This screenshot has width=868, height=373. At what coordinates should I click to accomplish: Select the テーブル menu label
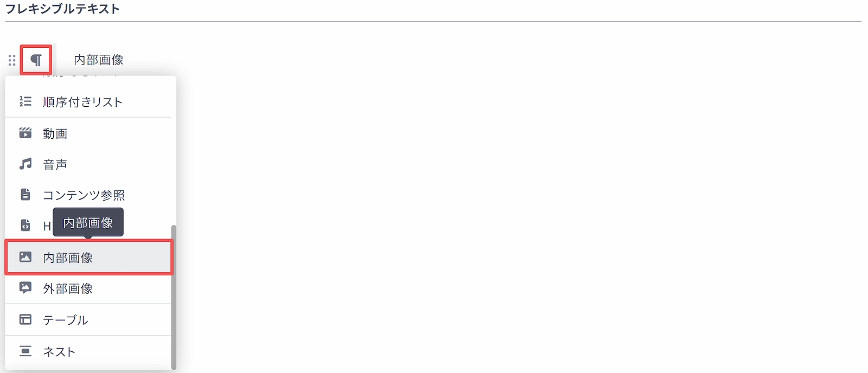point(66,320)
